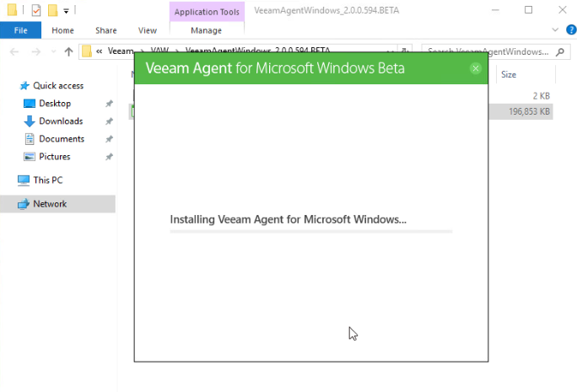
Task: Click the Pictures icon in sidebar
Action: (x=30, y=156)
